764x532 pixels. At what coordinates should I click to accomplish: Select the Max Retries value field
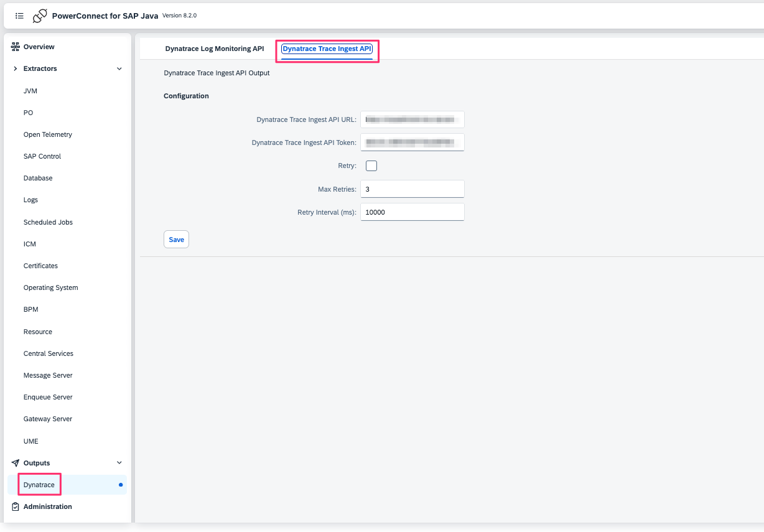click(412, 189)
